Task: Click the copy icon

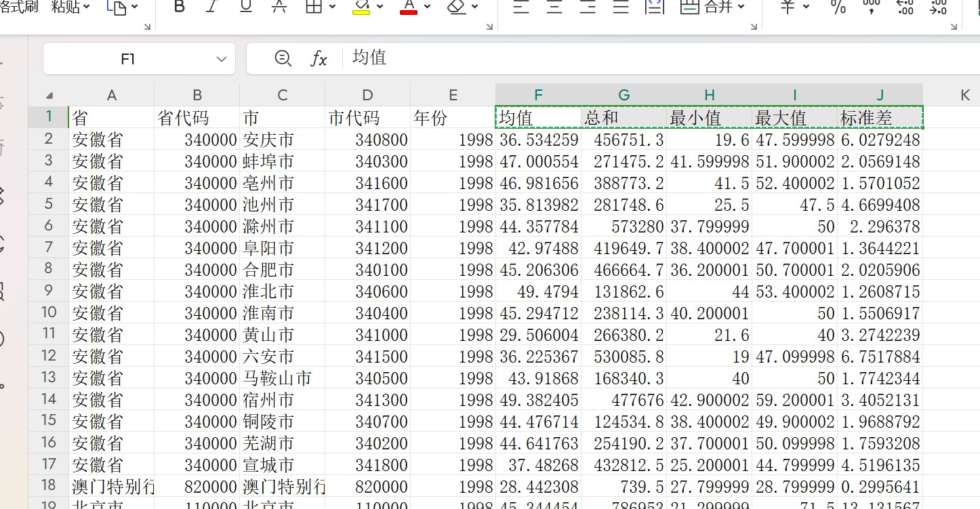Action: tap(117, 7)
